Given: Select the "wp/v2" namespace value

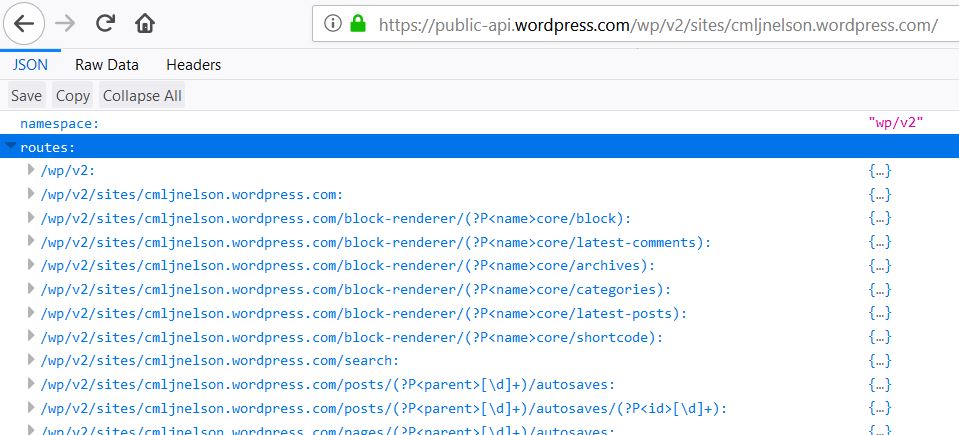Looking at the screenshot, I should point(895,123).
